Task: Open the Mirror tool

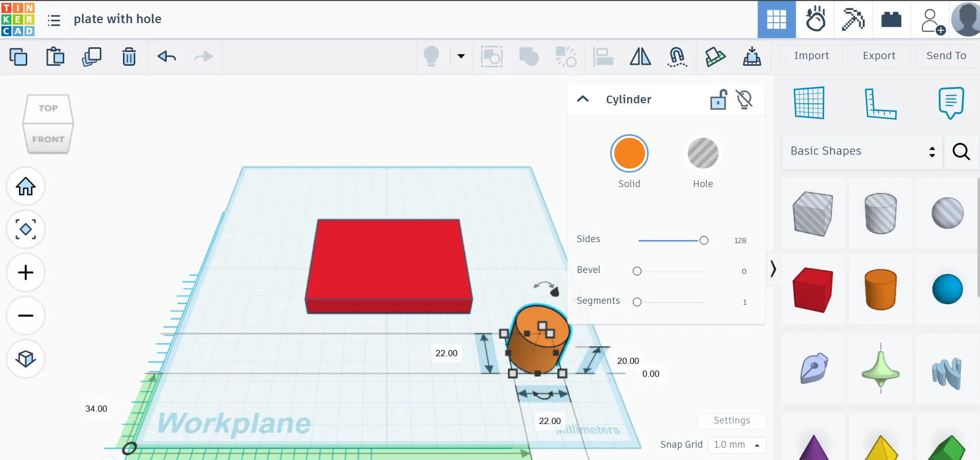Action: point(640,57)
